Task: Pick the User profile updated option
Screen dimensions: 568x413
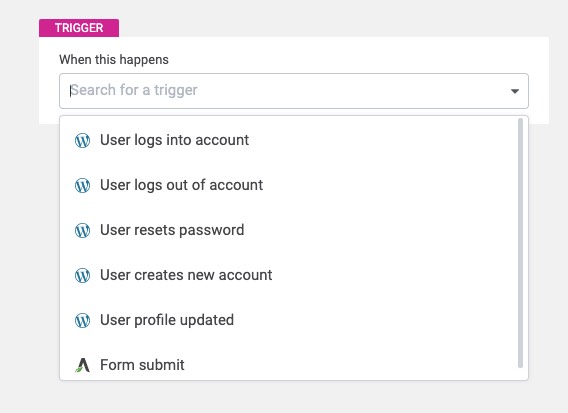Action: point(289,320)
